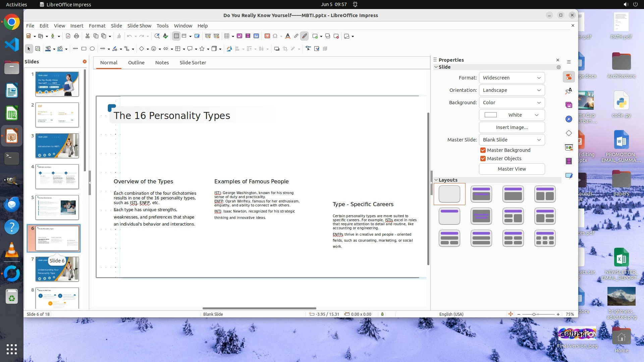The image size is (644, 362).
Task: Click the Insert Chart icon
Action: [x=256, y=36]
